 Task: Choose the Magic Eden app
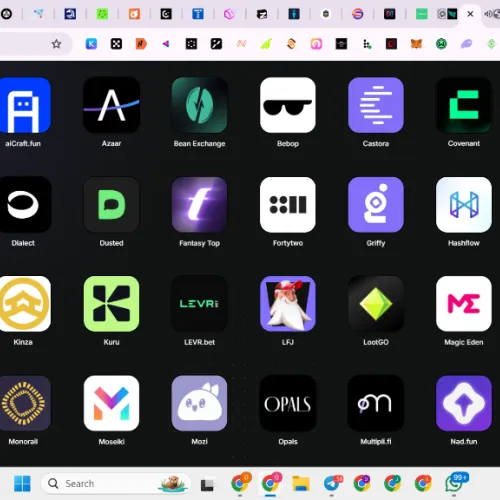pyautogui.click(x=464, y=304)
